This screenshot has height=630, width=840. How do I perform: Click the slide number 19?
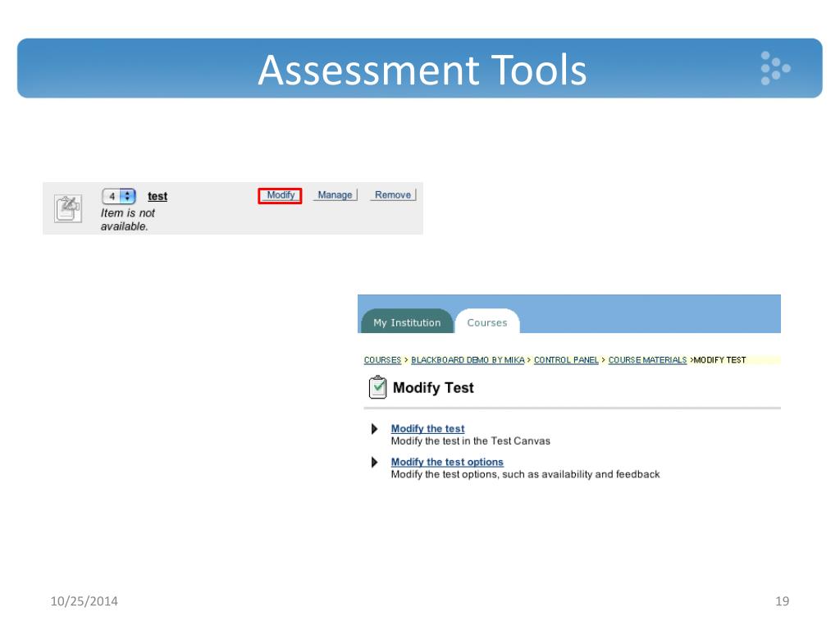782,601
